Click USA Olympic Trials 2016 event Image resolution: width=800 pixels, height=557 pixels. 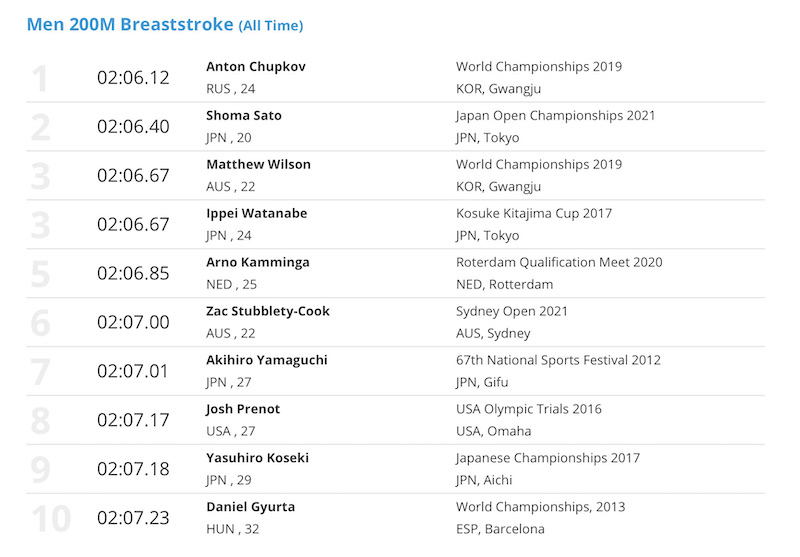coord(529,410)
